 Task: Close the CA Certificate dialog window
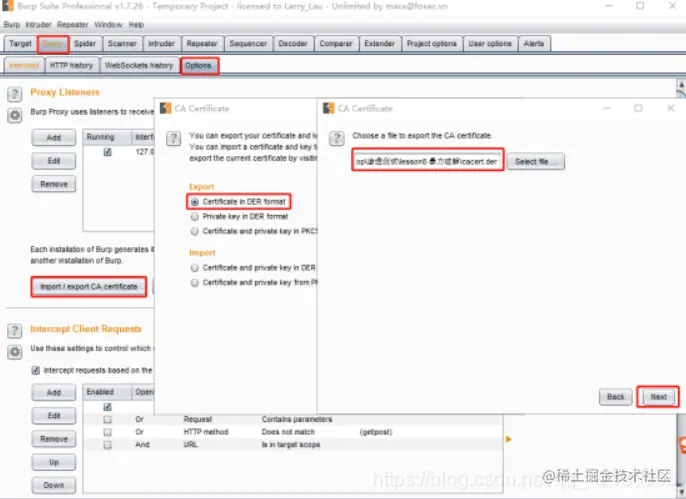(x=670, y=108)
